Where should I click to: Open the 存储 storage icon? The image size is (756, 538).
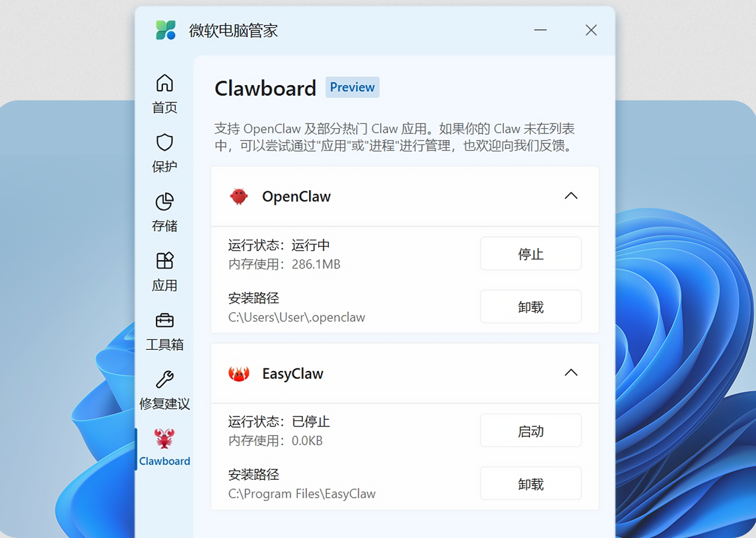click(x=164, y=203)
